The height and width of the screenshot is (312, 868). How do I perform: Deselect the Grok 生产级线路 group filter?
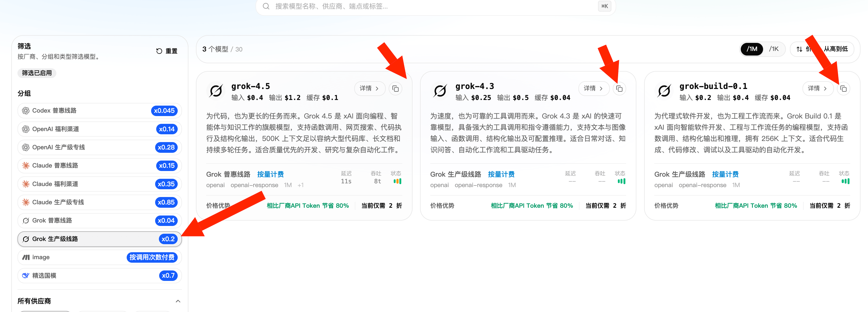pos(99,239)
